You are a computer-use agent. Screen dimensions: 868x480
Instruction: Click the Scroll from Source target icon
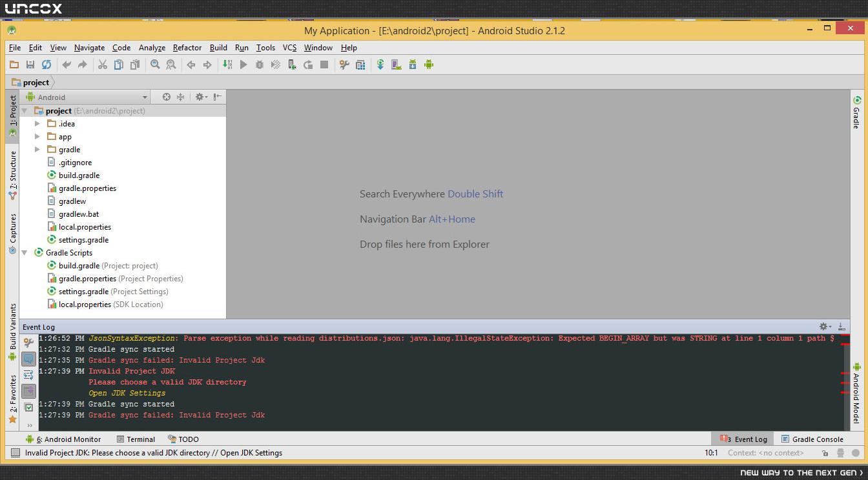coord(167,97)
